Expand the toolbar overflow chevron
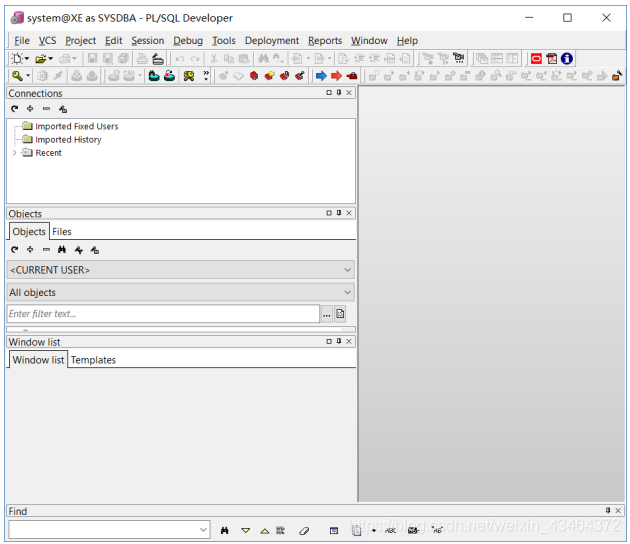Screen dimensions: 630x544 (x=206, y=76)
